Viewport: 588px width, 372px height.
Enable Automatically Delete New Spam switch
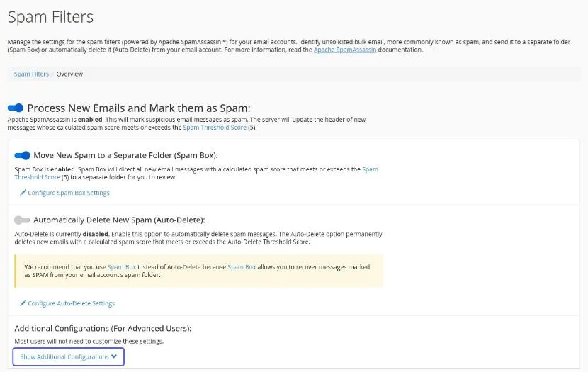22,220
